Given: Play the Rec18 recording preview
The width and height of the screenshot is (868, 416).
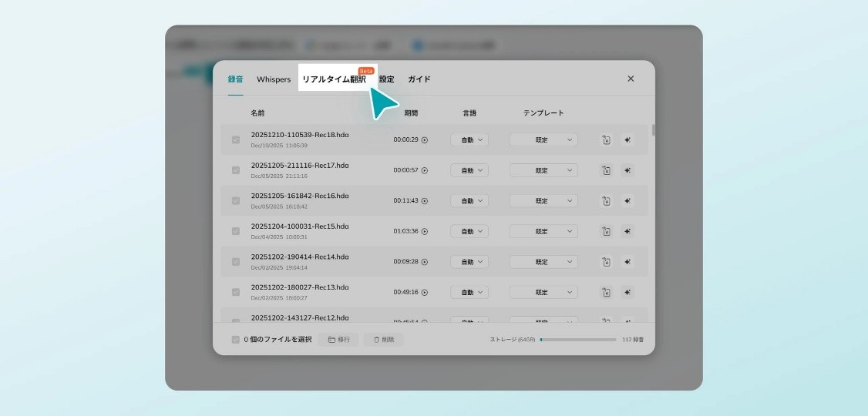Looking at the screenshot, I should pos(425,140).
